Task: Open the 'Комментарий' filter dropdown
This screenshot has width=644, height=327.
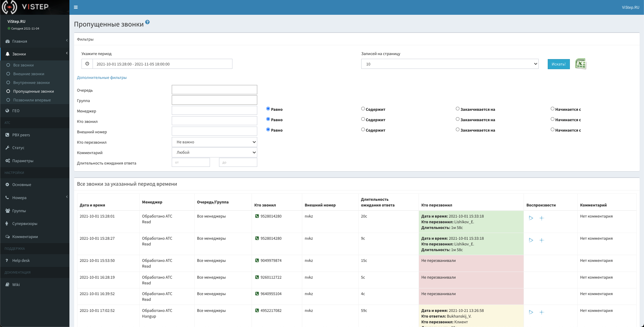Action: coord(214,152)
